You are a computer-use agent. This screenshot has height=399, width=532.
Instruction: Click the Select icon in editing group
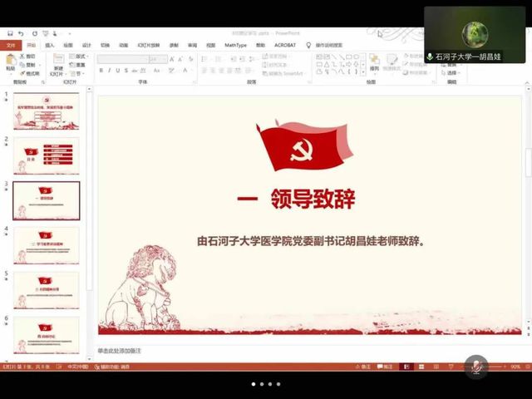(x=444, y=72)
